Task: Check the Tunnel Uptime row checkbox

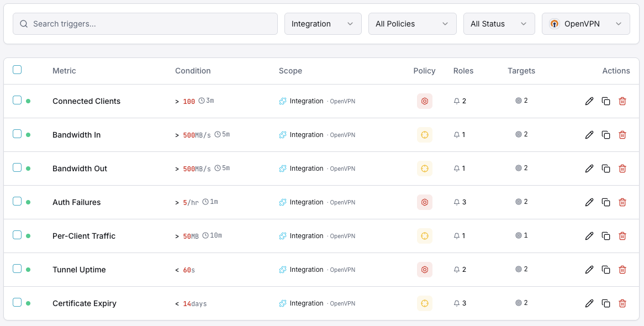Action: pos(17,270)
